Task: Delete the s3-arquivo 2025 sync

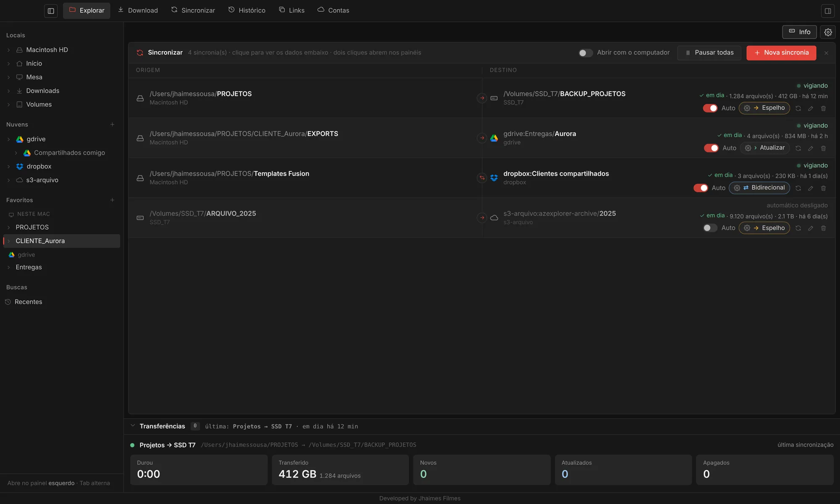Action: [x=823, y=228]
